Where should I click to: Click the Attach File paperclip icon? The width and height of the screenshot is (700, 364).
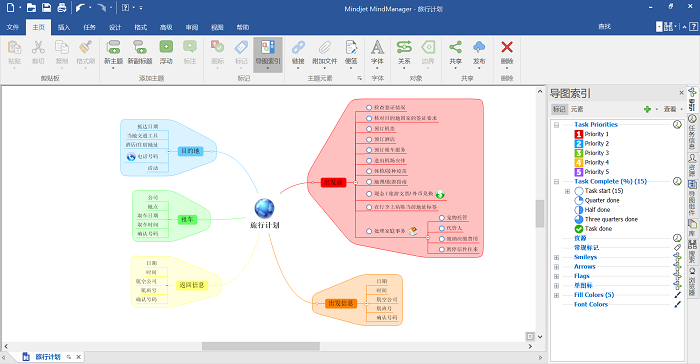(x=325, y=47)
